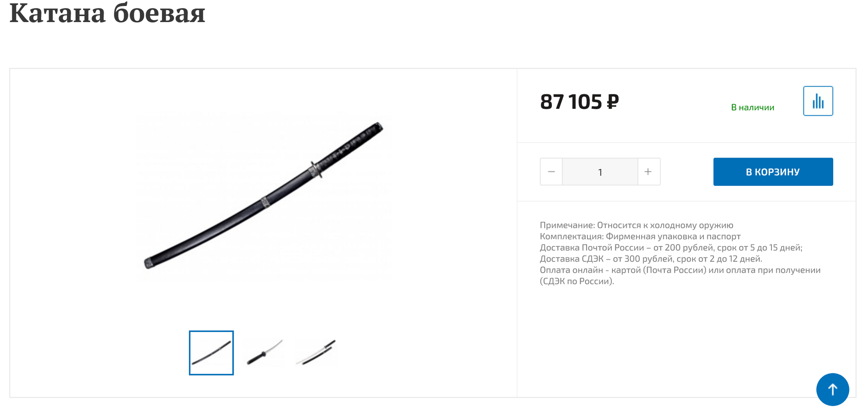Click the 'Доставка СДЭК' delivery line
Viewport: 868px width, 412px height.
(651, 259)
